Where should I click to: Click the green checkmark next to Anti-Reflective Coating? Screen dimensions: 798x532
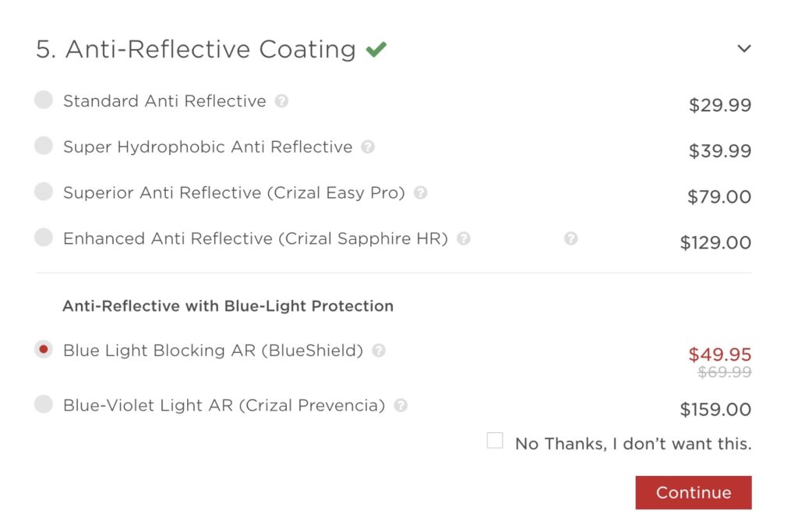coord(376,48)
